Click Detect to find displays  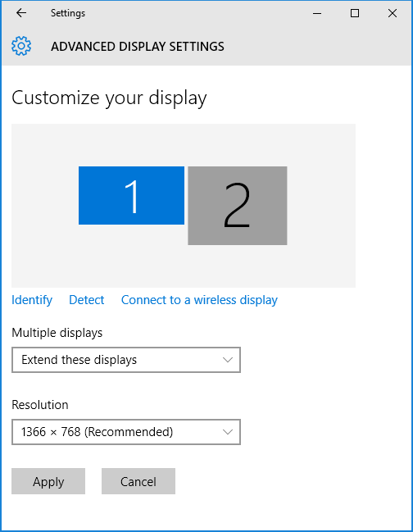pos(87,300)
